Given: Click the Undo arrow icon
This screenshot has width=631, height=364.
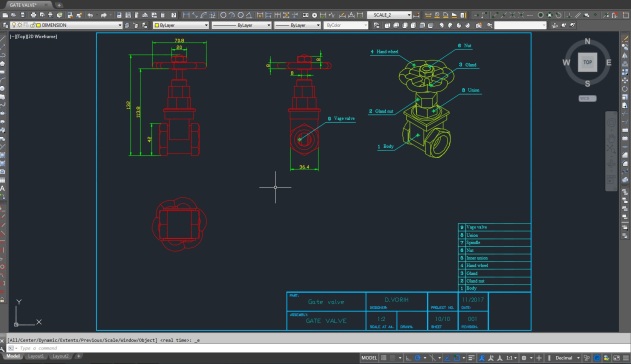Looking at the screenshot, I should coord(90,15).
